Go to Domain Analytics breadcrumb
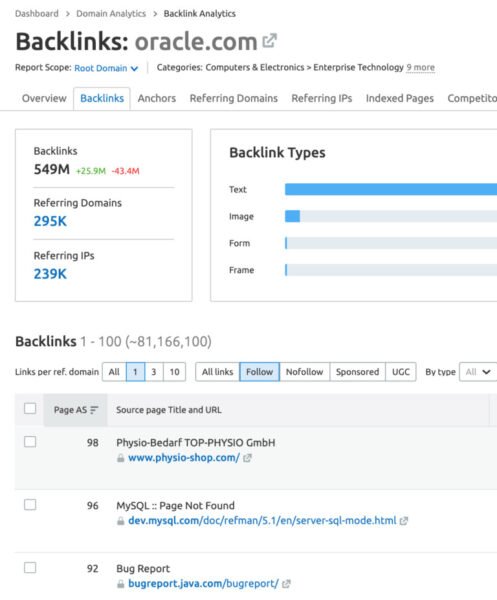Image resolution: width=497 pixels, height=600 pixels. pyautogui.click(x=111, y=13)
